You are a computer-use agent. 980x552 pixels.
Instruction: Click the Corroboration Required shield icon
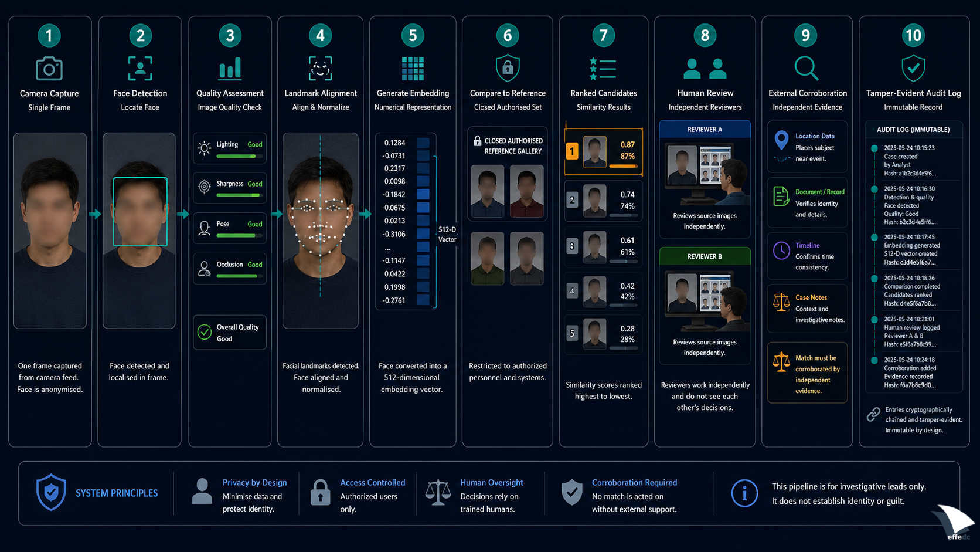point(571,492)
